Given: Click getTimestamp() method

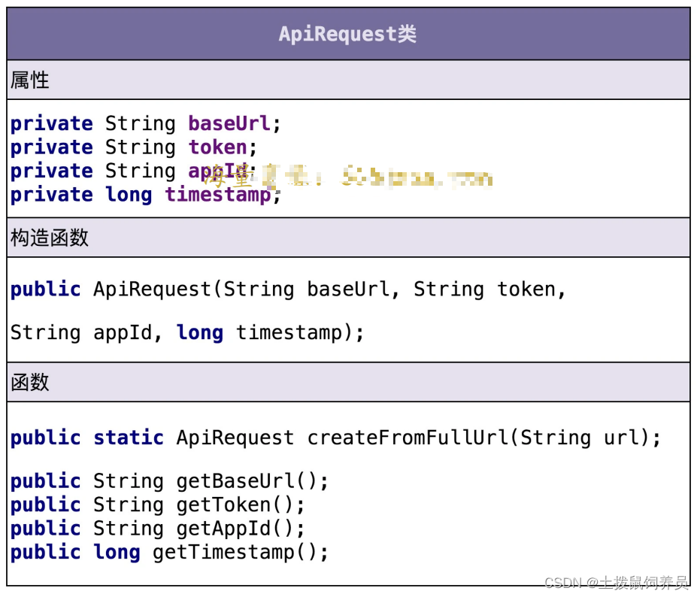Looking at the screenshot, I should click(x=241, y=553).
